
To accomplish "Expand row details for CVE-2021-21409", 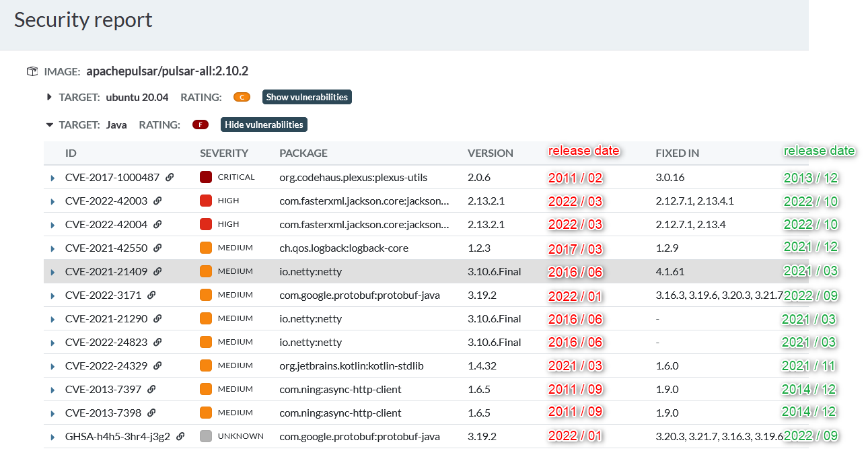I will pyautogui.click(x=52, y=272).
